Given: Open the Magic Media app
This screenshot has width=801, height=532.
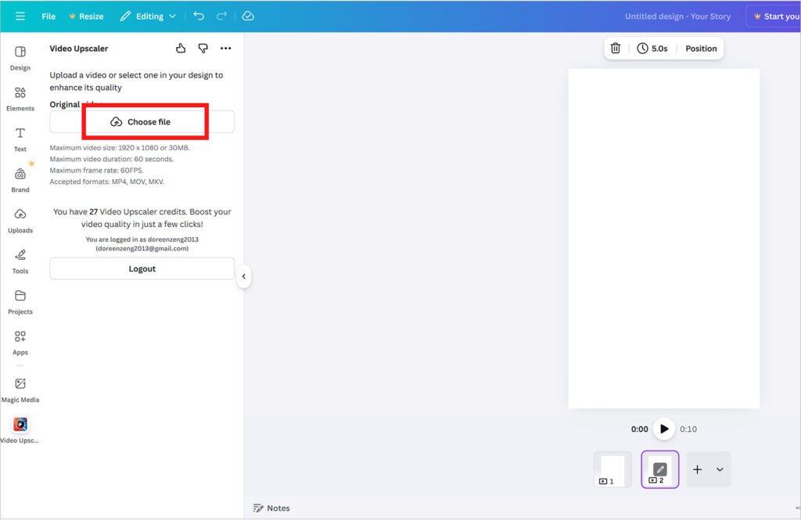Looking at the screenshot, I should click(20, 389).
